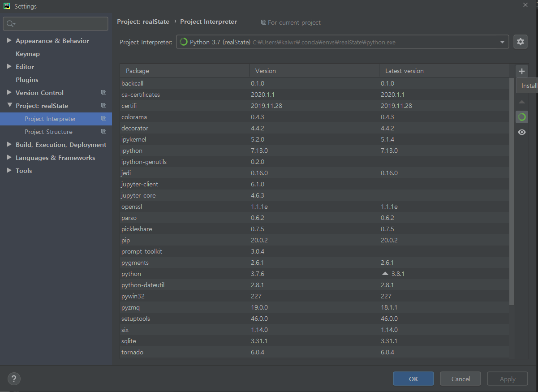Image resolution: width=538 pixels, height=392 pixels.
Task: Click the Apply button
Action: point(508,379)
